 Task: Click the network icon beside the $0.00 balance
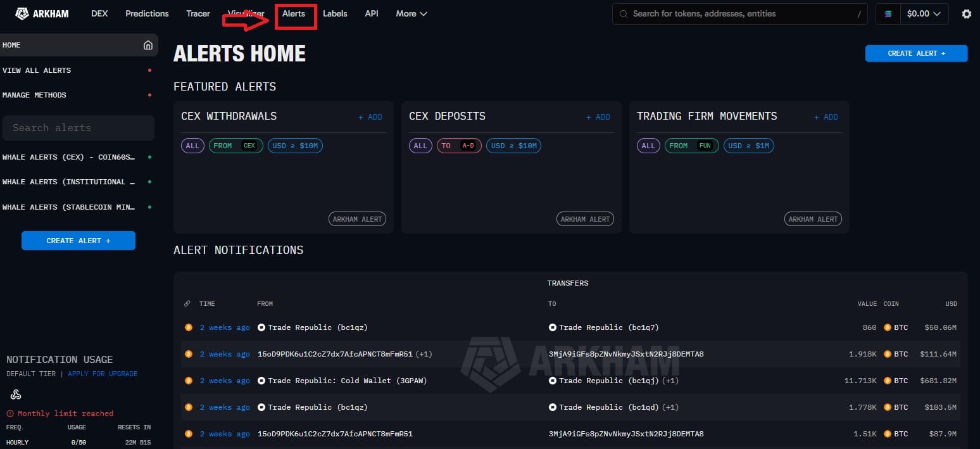coord(888,13)
